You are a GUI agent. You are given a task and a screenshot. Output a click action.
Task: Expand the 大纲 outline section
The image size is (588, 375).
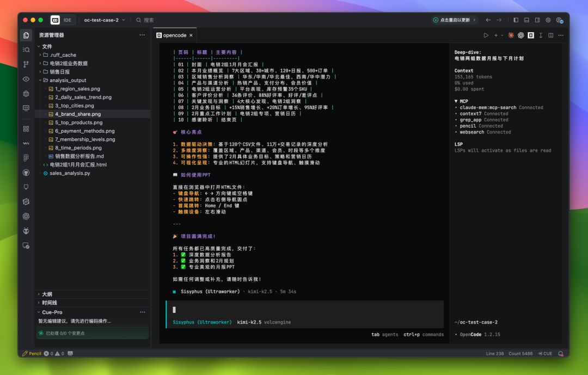coord(47,294)
